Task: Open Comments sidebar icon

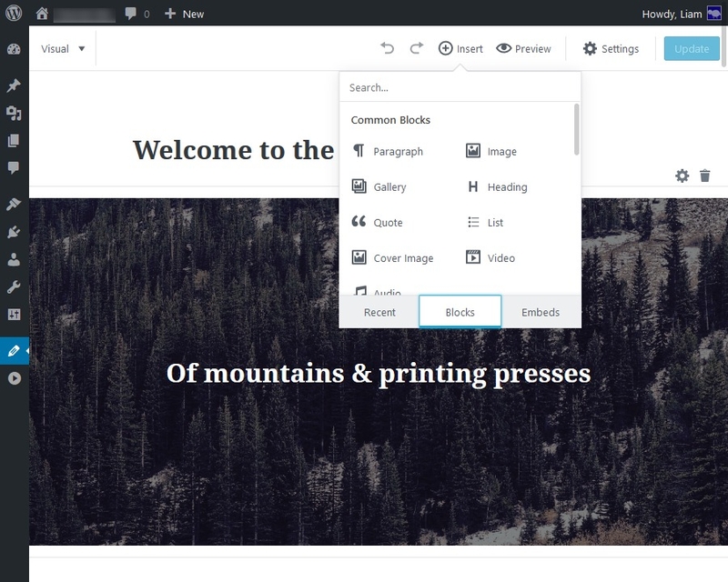Action: click(14, 167)
